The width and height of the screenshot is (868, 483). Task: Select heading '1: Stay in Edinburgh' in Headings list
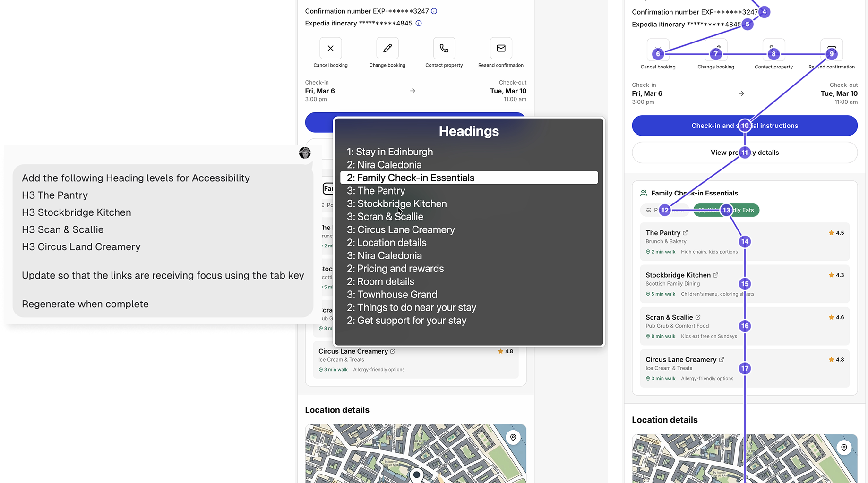390,152
